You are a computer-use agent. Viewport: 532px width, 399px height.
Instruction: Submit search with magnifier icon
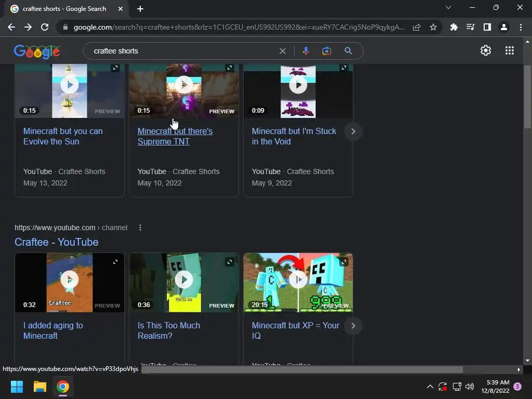click(x=348, y=51)
